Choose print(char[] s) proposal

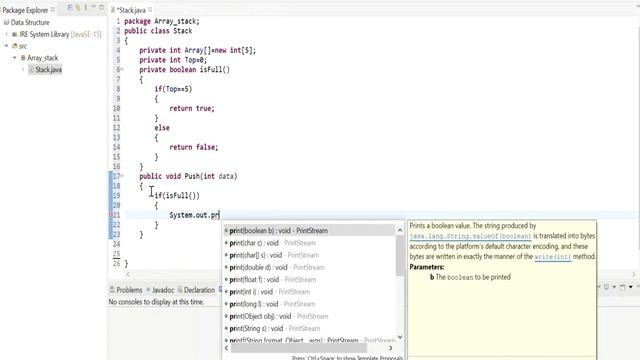coord(309,255)
